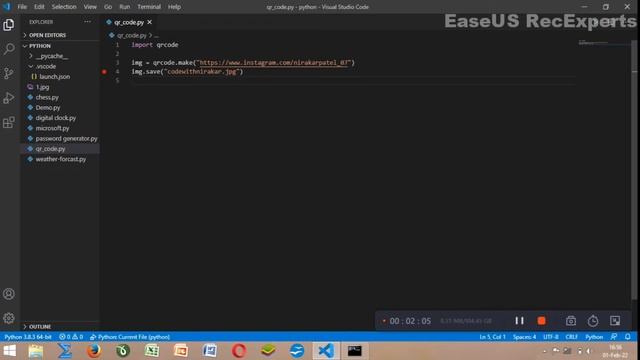Open the Explorer view in activity bar
Image resolution: width=640 pixels, height=360 pixels.
[x=9, y=25]
